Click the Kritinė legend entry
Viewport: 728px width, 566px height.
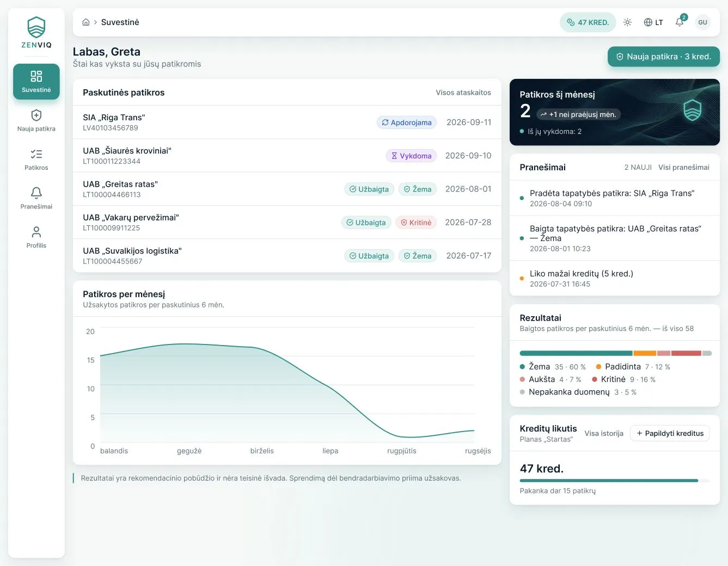[x=624, y=379]
